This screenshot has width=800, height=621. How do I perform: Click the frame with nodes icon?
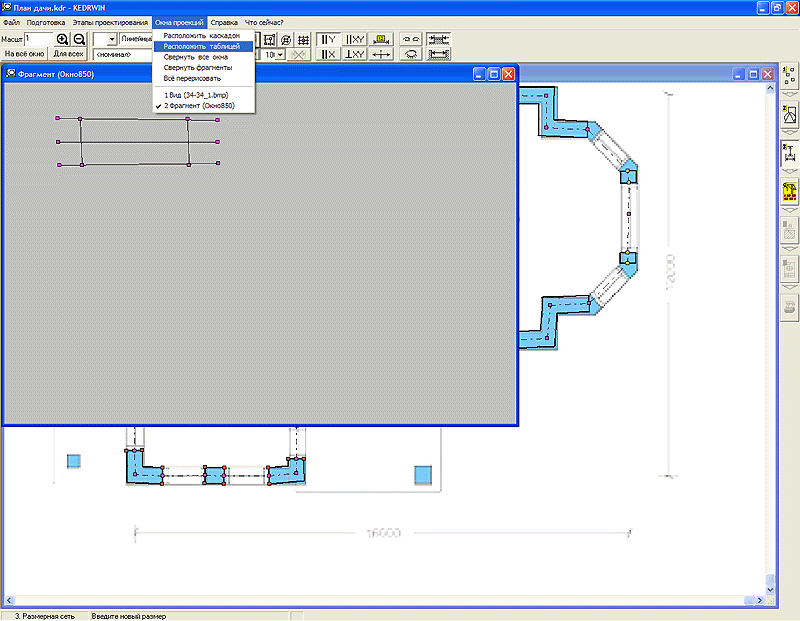[x=269, y=40]
